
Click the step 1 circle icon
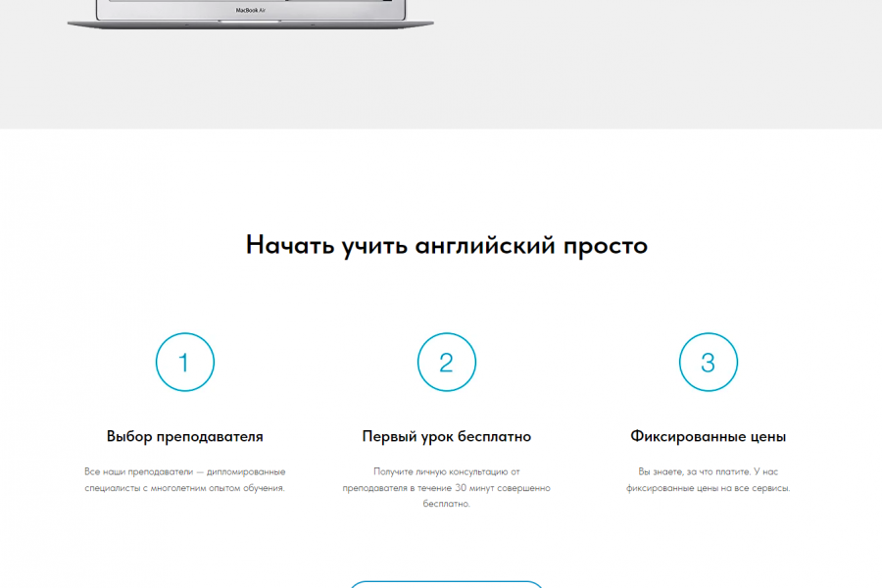tap(185, 362)
